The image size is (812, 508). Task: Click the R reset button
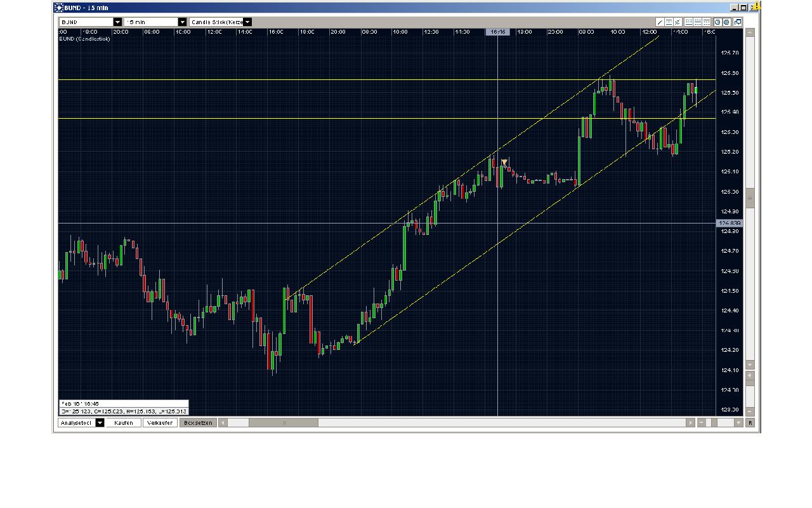coord(750,422)
